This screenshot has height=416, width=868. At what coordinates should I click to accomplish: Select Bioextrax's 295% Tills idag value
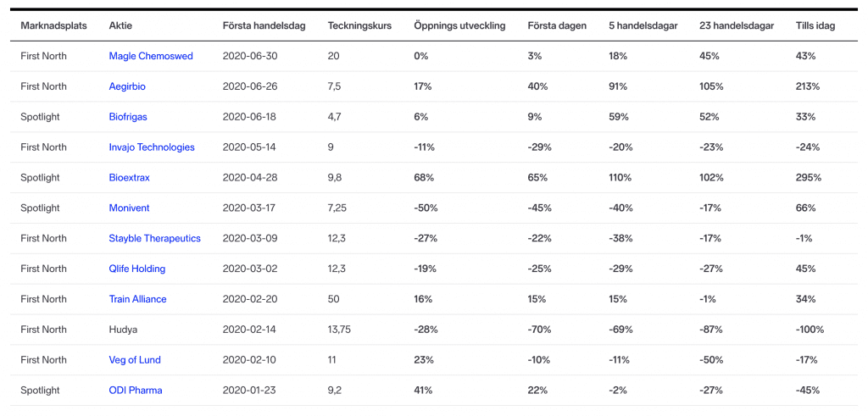click(x=809, y=178)
